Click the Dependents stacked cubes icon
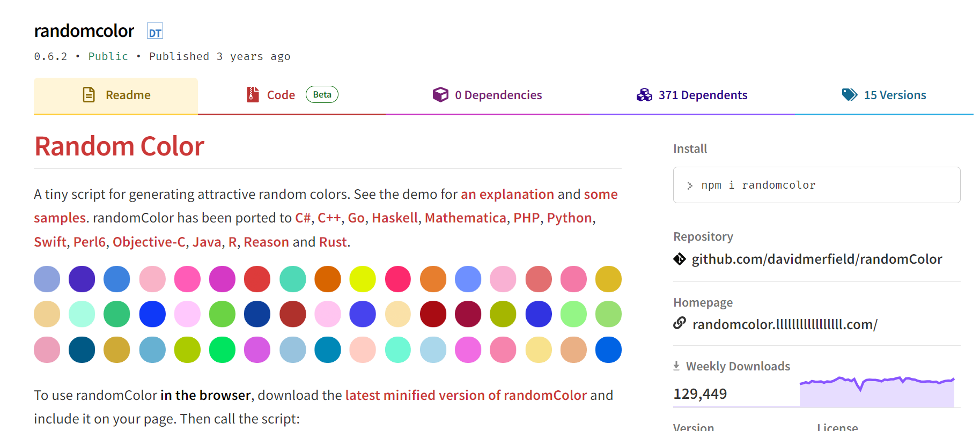This screenshot has height=431, width=980. (x=644, y=95)
